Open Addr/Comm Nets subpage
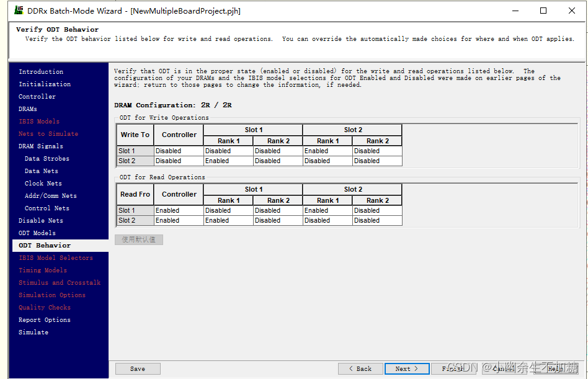Screen dimensions: 588x379 (51, 195)
